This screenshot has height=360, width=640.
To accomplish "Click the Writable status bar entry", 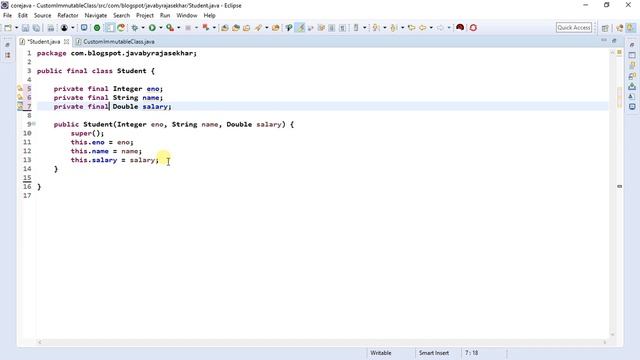I will 380,353.
